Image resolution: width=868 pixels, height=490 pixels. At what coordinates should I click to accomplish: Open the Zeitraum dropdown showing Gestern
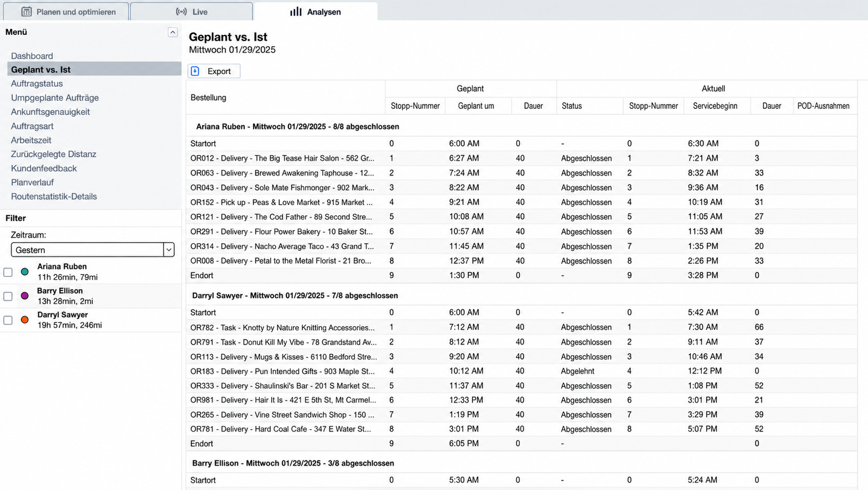coord(93,250)
